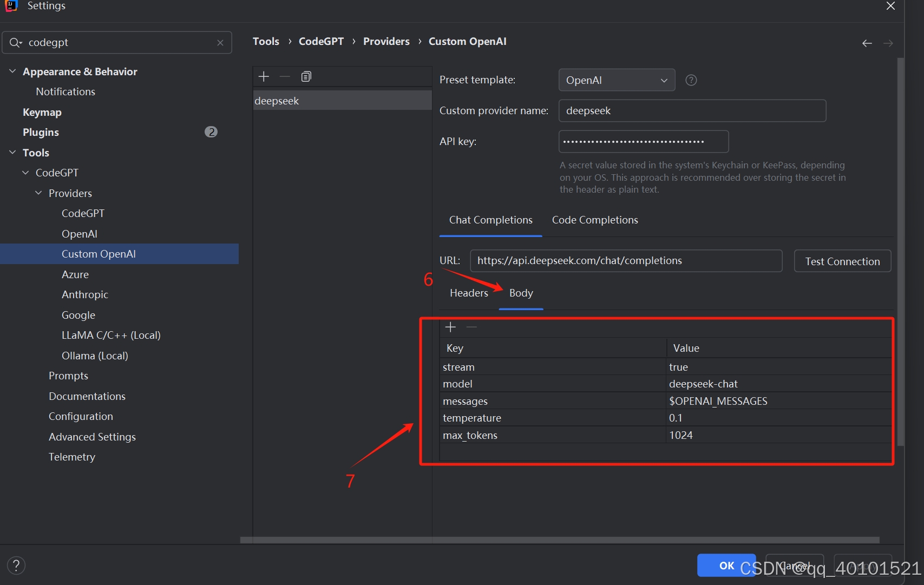Select the deepseek provider in the list
The image size is (924, 585).
click(x=342, y=101)
